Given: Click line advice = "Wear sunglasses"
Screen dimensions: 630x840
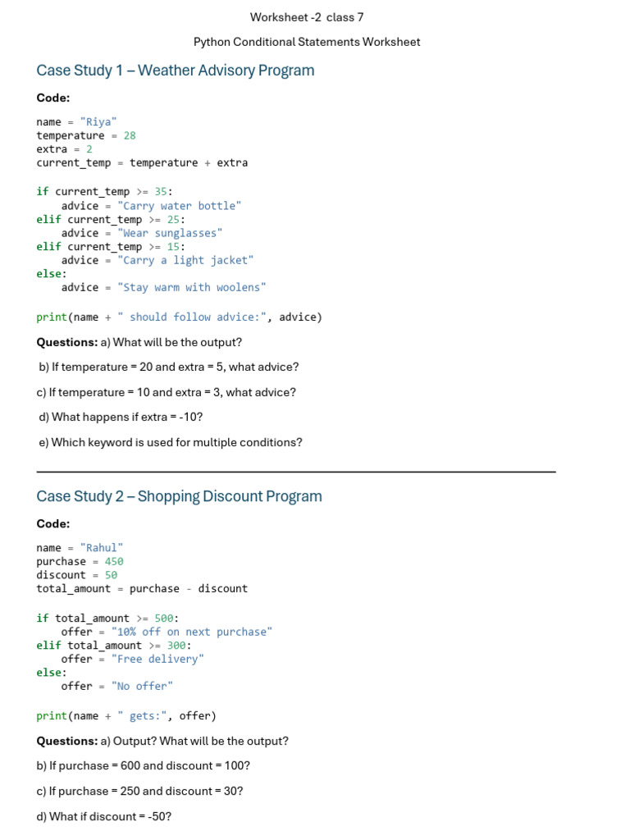Looking at the screenshot, I should tap(141, 233).
